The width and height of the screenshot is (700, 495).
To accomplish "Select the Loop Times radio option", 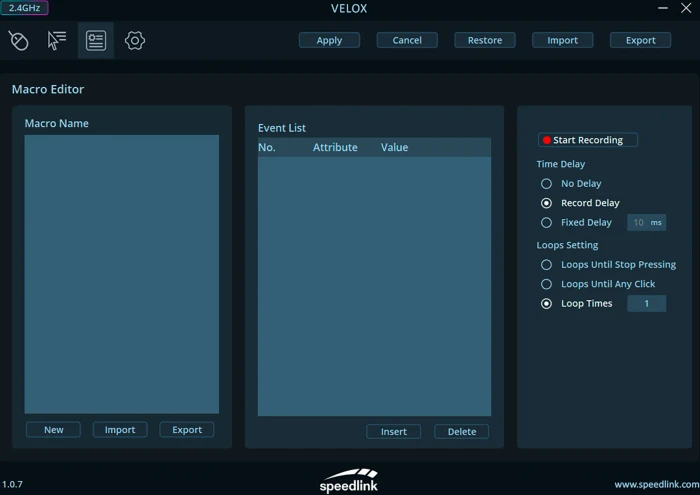I will click(546, 304).
